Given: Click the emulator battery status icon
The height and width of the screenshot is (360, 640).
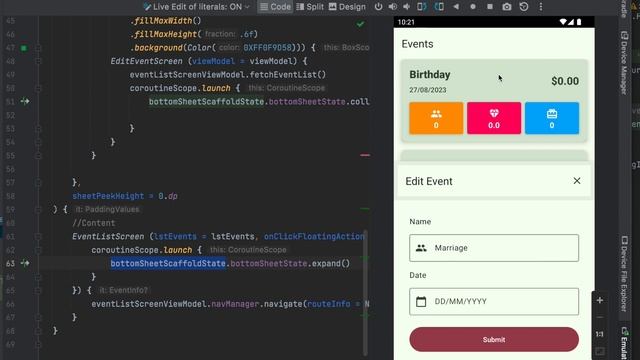Looking at the screenshot, I should pos(579,22).
